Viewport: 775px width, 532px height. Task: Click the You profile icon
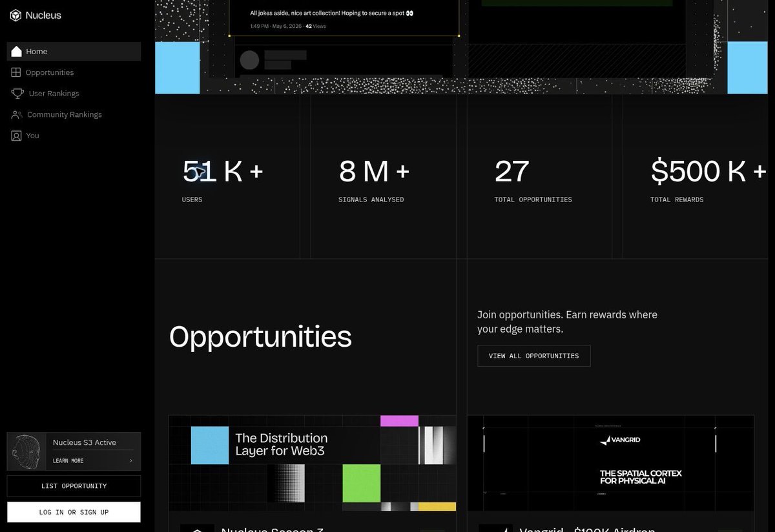(x=16, y=136)
